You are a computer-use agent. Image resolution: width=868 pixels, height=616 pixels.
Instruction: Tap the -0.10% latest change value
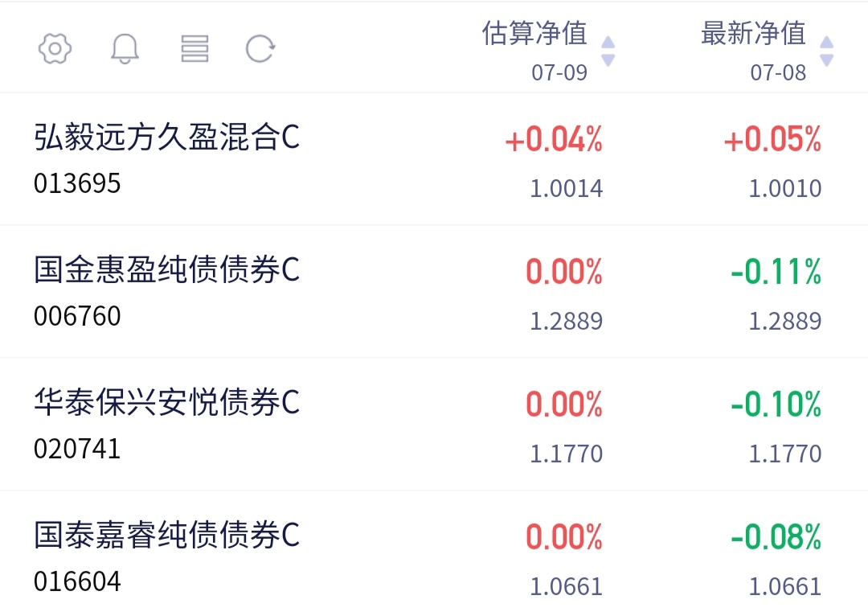tap(776, 405)
